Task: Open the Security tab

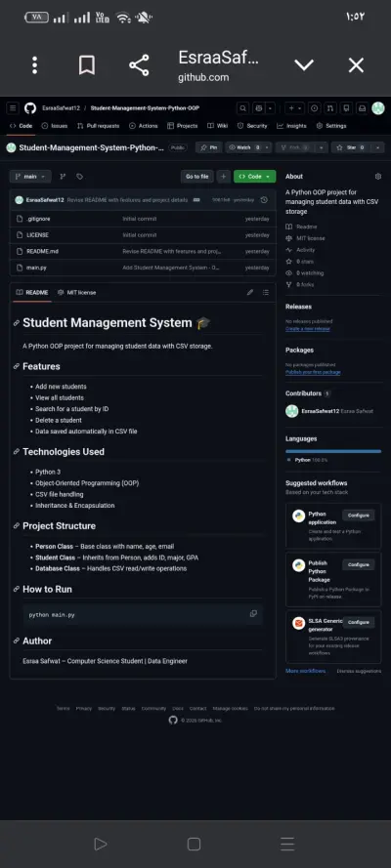Action: tap(252, 126)
